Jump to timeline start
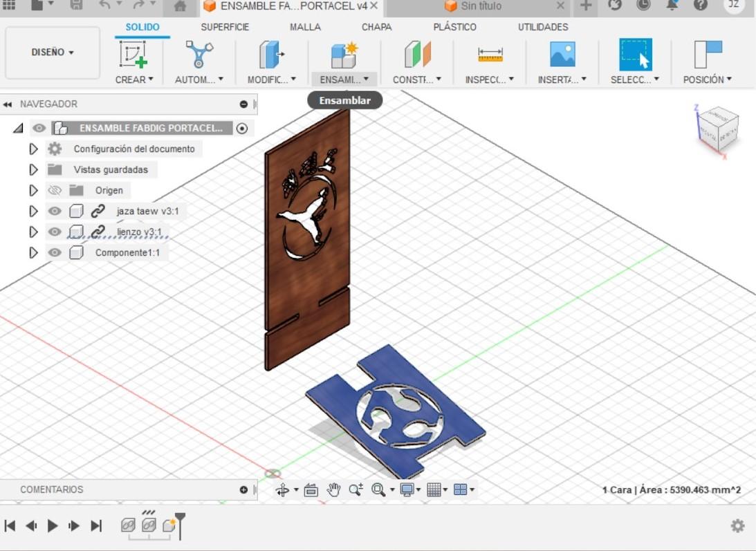The width and height of the screenshot is (756, 551). click(10, 525)
